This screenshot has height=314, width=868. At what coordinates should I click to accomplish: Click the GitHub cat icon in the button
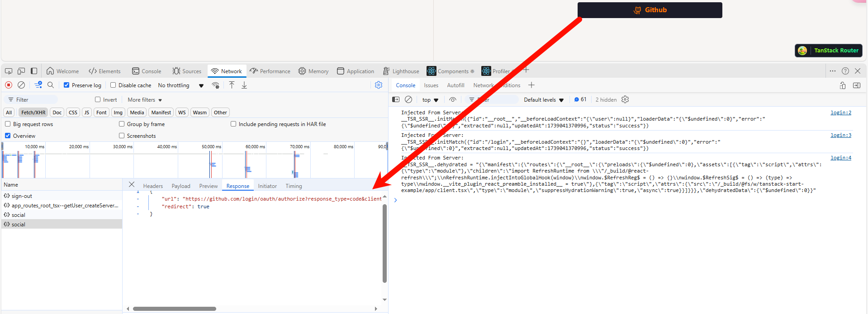pos(637,10)
